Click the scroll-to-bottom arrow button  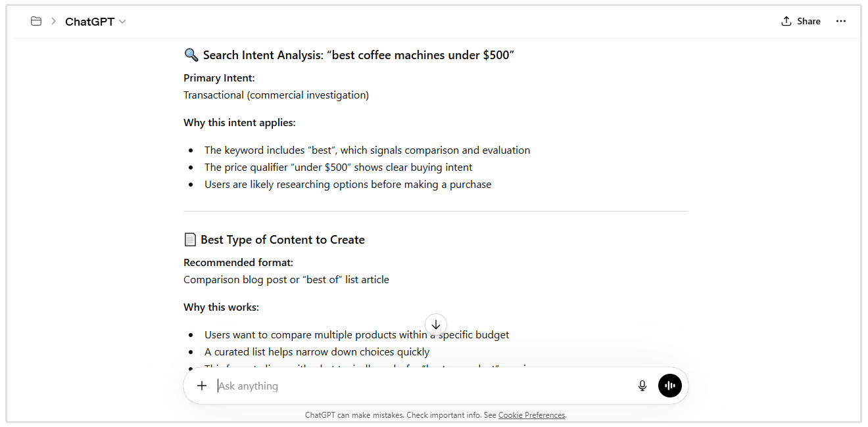[436, 325]
